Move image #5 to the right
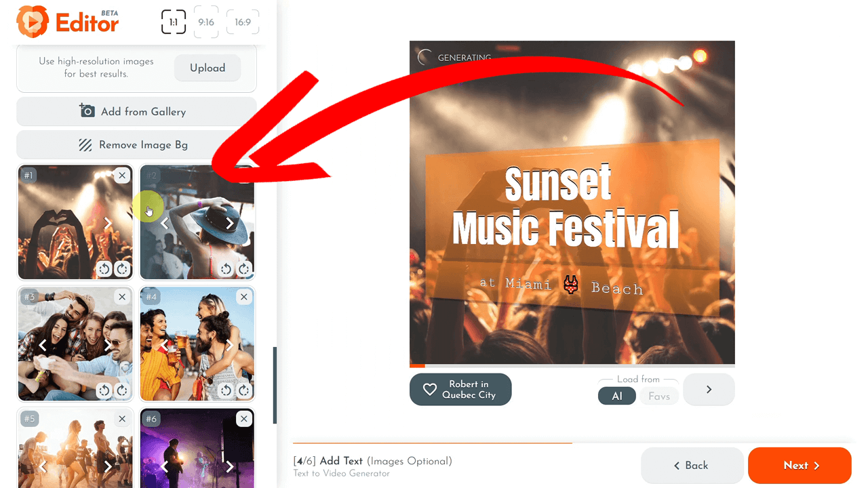This screenshot has width=868, height=488. [108, 467]
